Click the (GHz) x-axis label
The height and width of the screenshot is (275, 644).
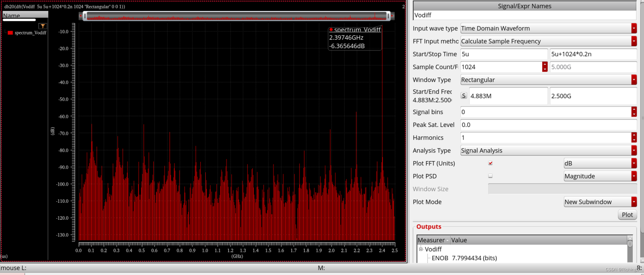237,256
